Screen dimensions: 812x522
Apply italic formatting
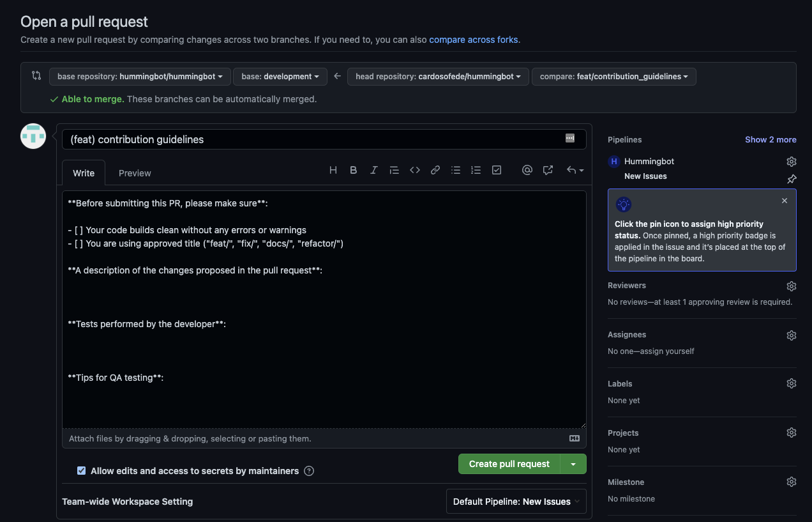[x=373, y=170]
